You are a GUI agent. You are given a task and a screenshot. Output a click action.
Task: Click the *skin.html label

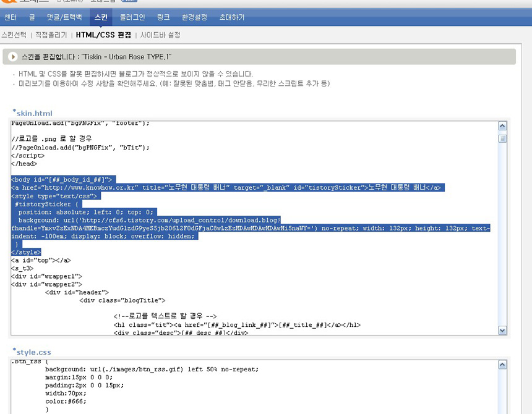click(x=33, y=113)
